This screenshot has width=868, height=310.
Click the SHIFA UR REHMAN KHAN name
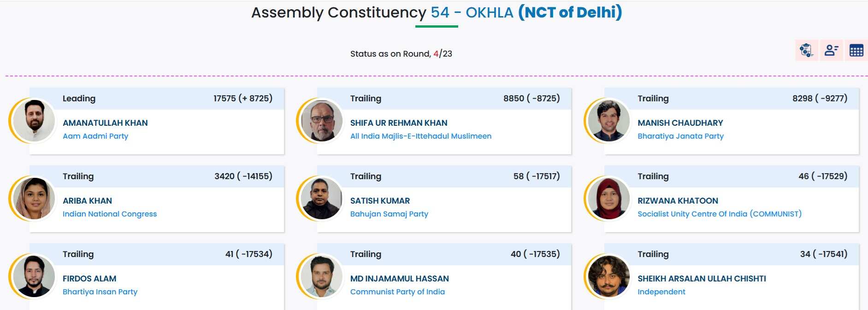coord(399,123)
